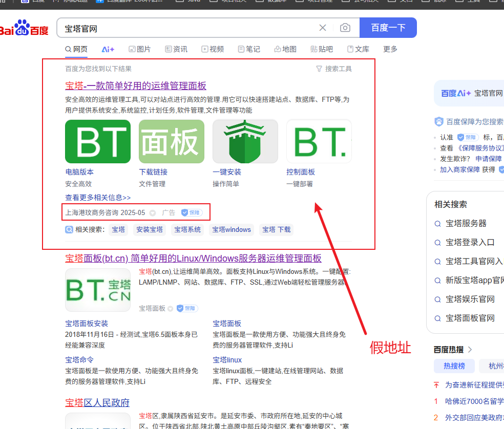The image size is (504, 429).
Task: Click the BT. thumbnail above 控制面板
Action: pos(319,141)
